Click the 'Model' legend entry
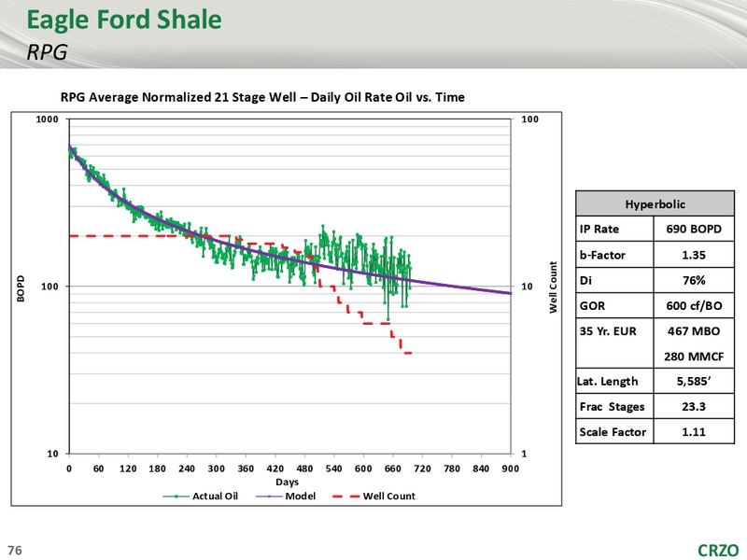The image size is (747, 560). [x=286, y=497]
